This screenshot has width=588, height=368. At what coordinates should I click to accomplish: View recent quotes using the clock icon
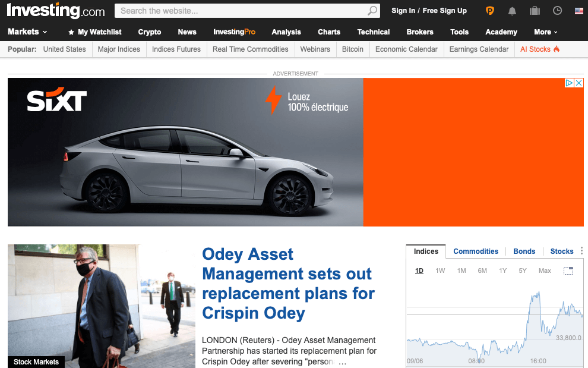557,11
